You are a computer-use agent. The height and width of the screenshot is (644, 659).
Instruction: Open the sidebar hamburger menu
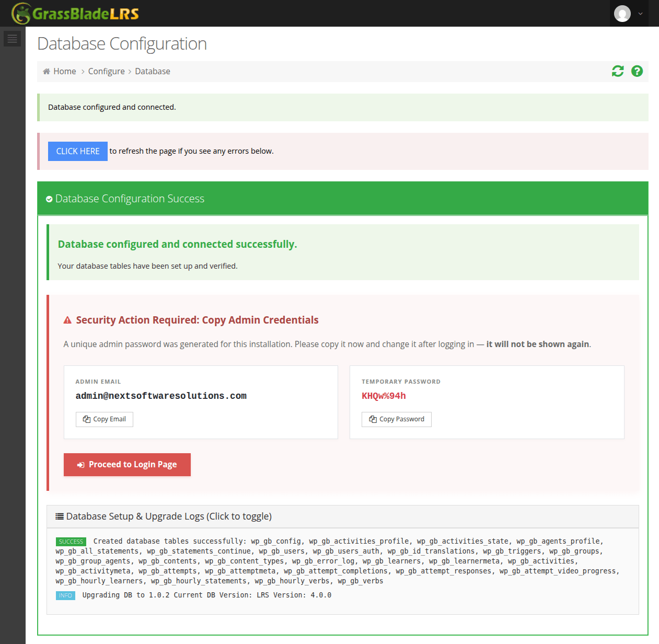(12, 39)
